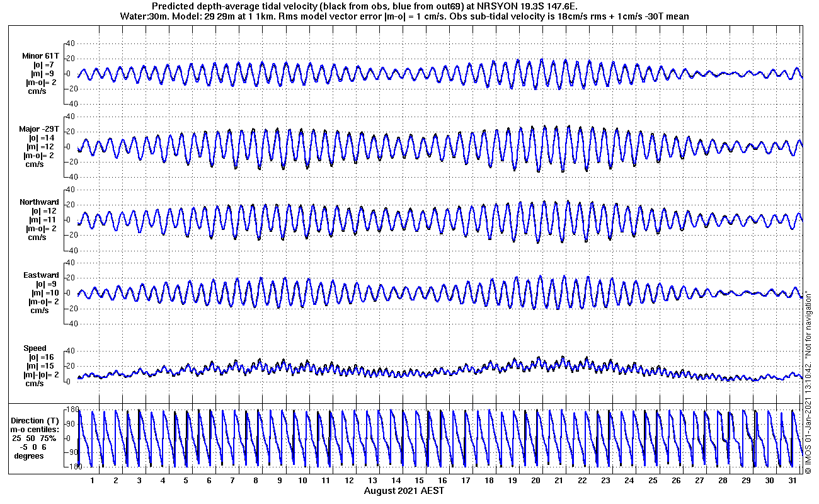819x504 pixels.
Task: Click the '|m|-|o|= 2' value in Speed panel
Action: click(x=42, y=375)
